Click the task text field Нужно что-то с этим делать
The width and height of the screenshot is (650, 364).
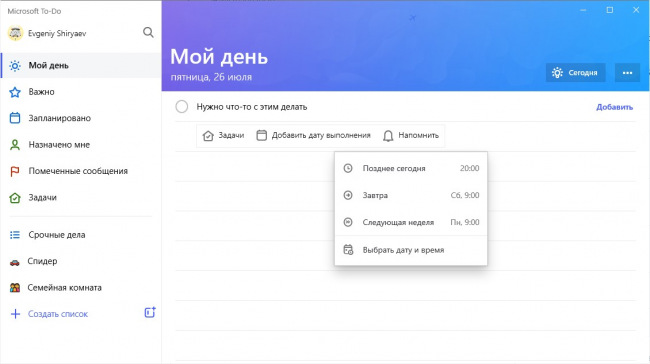pos(252,107)
